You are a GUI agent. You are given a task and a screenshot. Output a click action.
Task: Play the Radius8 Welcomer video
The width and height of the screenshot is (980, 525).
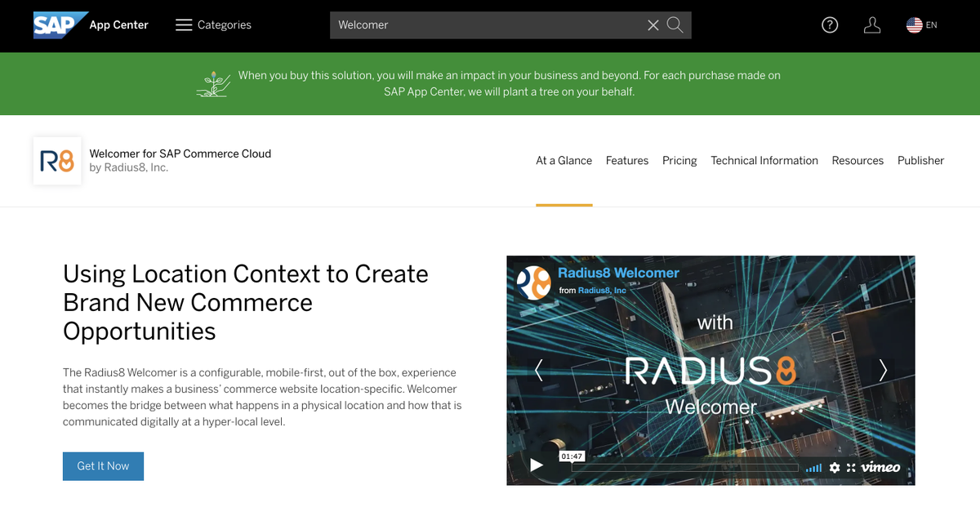pos(536,464)
